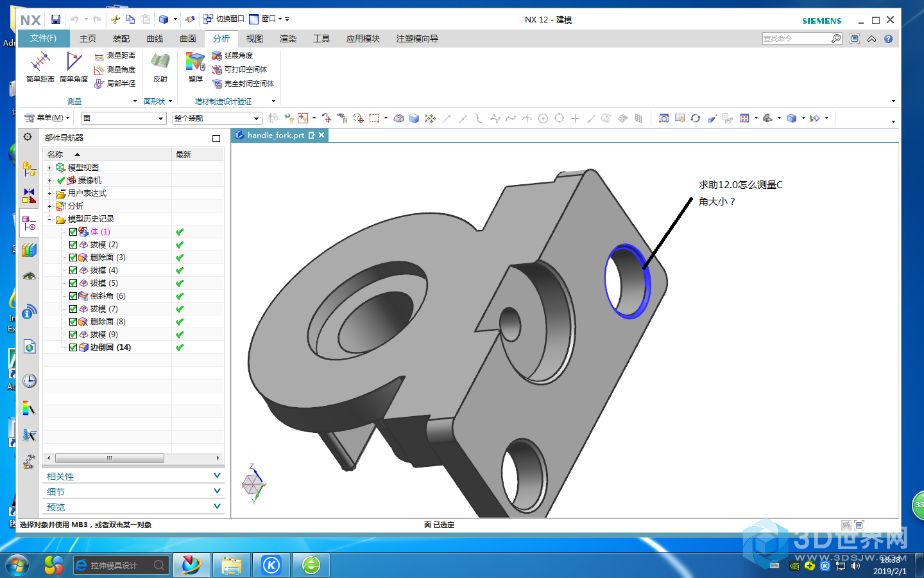Select the 简单距离 simple distance tool

point(40,67)
